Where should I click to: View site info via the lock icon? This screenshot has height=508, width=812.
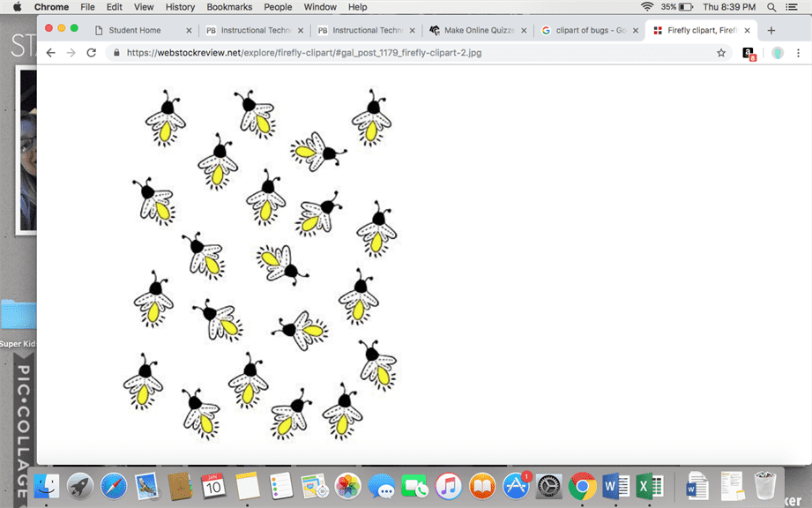(x=116, y=53)
